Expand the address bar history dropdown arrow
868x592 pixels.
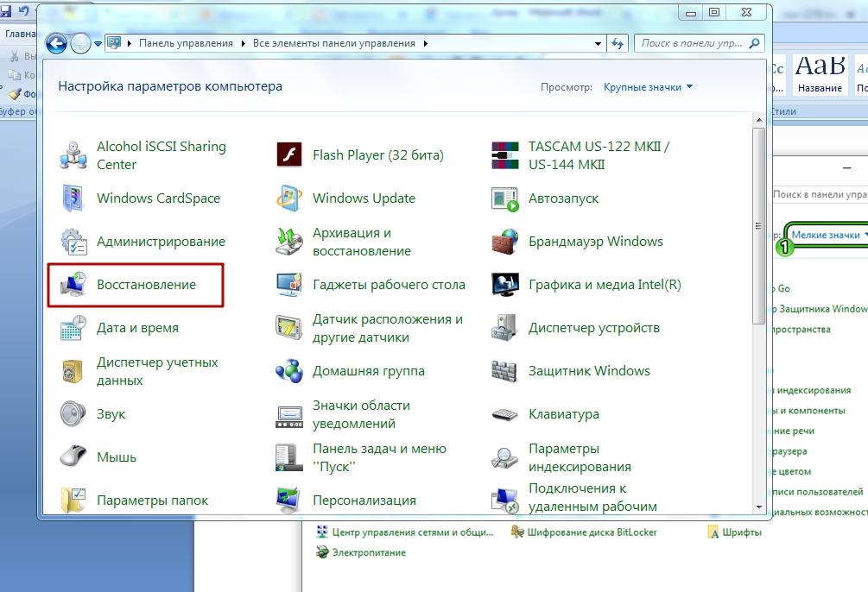tap(598, 44)
